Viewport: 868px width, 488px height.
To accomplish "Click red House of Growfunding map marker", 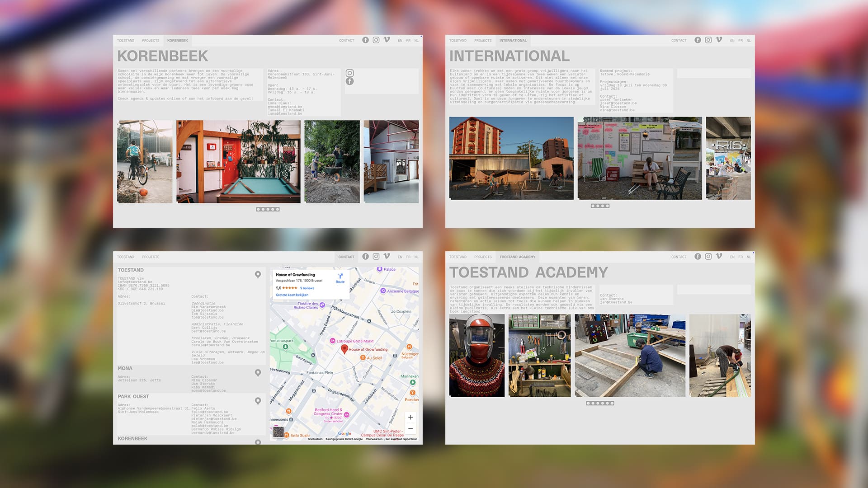I will pyautogui.click(x=344, y=349).
